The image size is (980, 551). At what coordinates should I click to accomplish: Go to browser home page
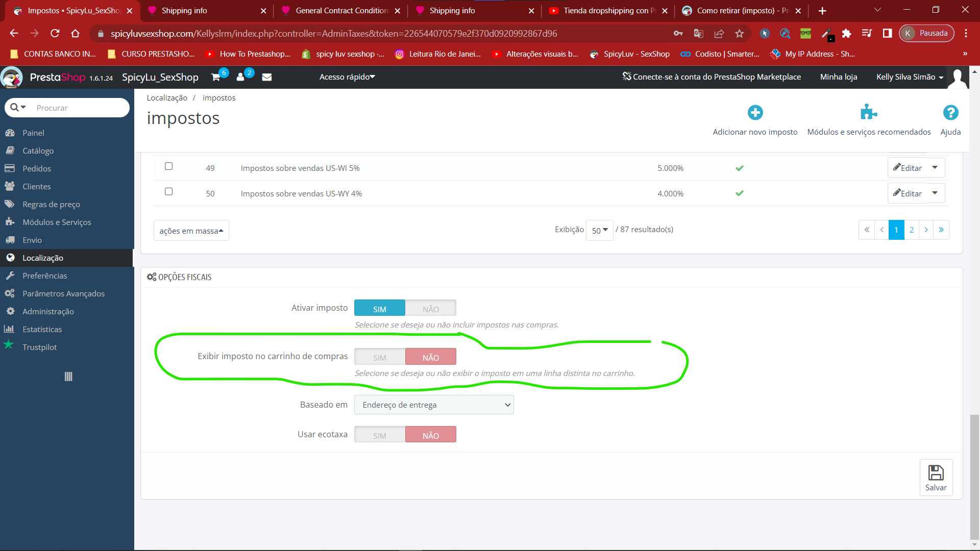(x=76, y=33)
